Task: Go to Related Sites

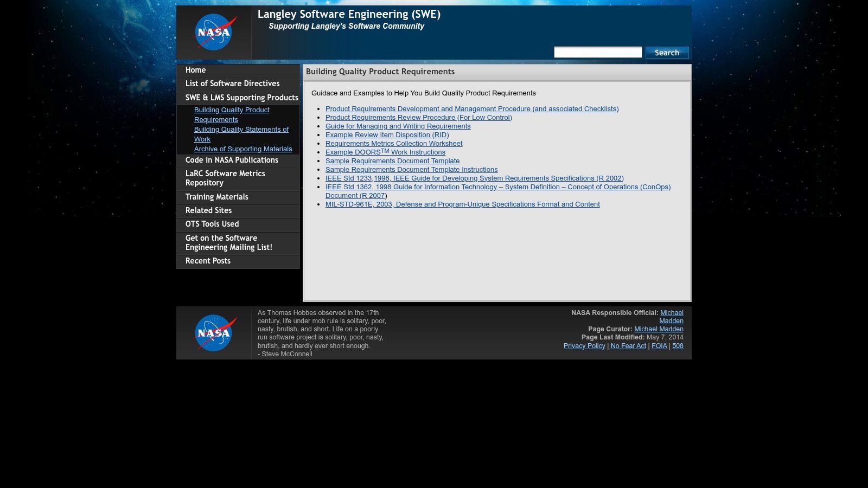Action: 238,211
